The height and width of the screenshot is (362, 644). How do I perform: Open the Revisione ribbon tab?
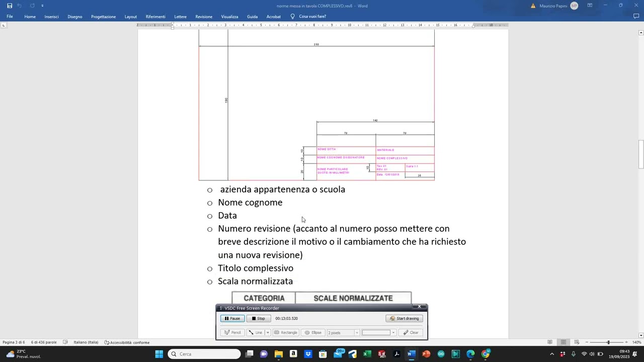tap(204, 17)
